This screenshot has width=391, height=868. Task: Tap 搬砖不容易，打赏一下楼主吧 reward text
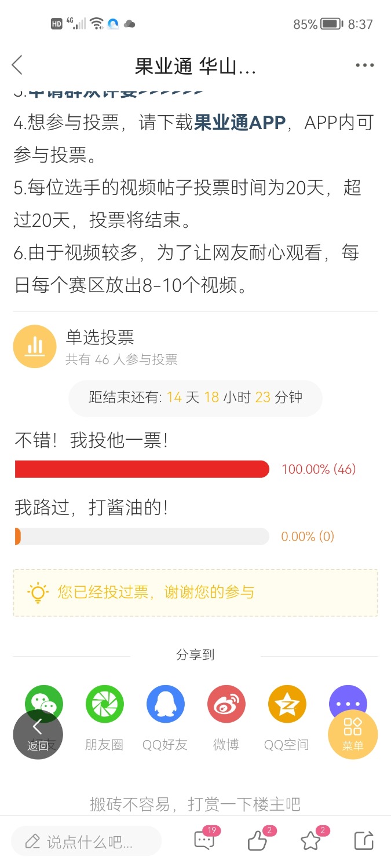point(195,804)
